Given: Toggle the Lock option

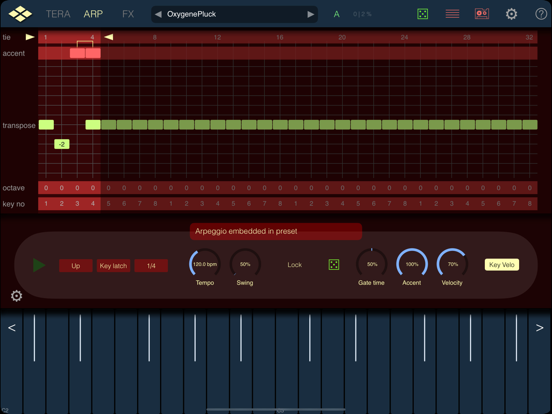Looking at the screenshot, I should tap(295, 265).
